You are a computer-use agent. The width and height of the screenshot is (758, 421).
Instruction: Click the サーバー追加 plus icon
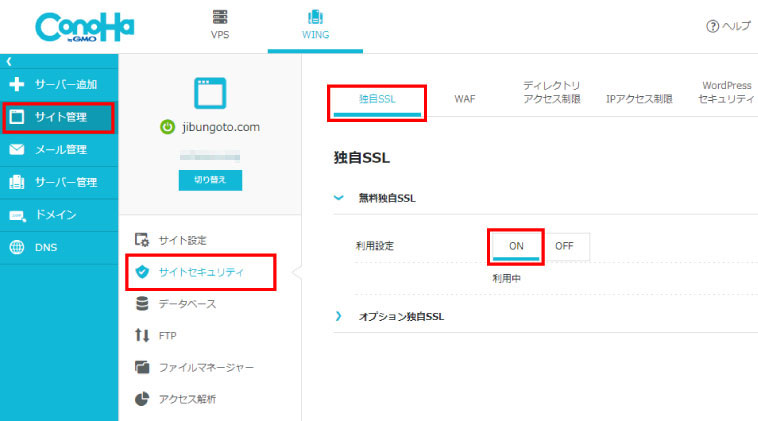[x=16, y=85]
